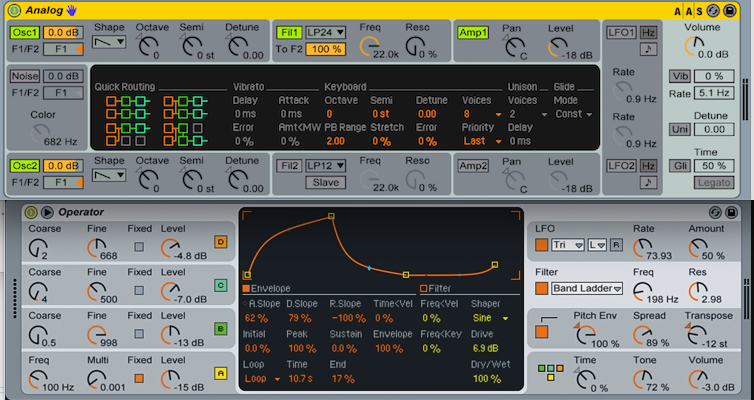The height and width of the screenshot is (400, 754).
Task: Click Osc1 0.0 dB level field
Action: pos(63,32)
